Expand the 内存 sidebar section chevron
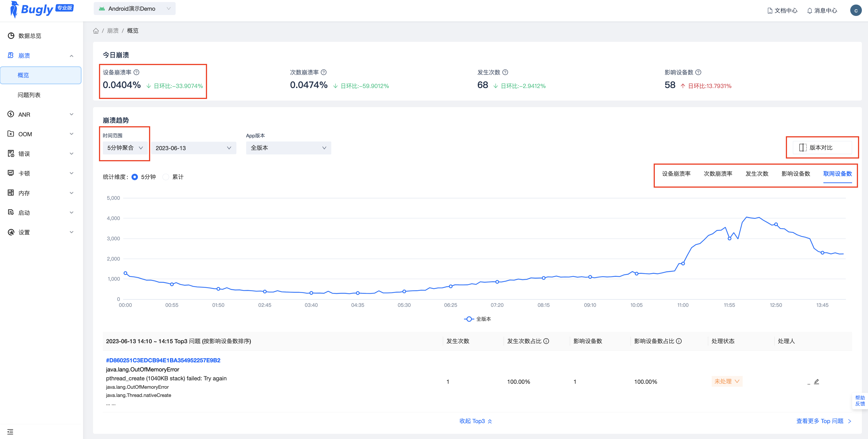 pos(71,193)
